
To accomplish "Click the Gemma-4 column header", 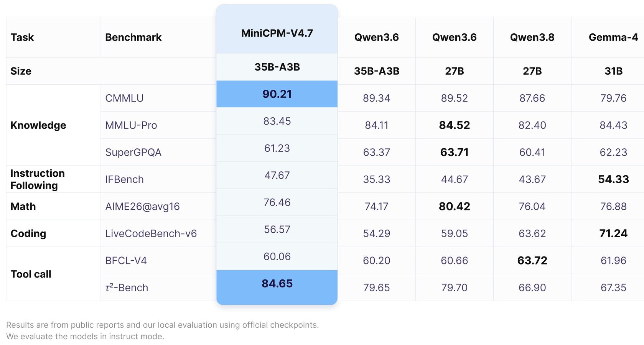I will point(613,37).
